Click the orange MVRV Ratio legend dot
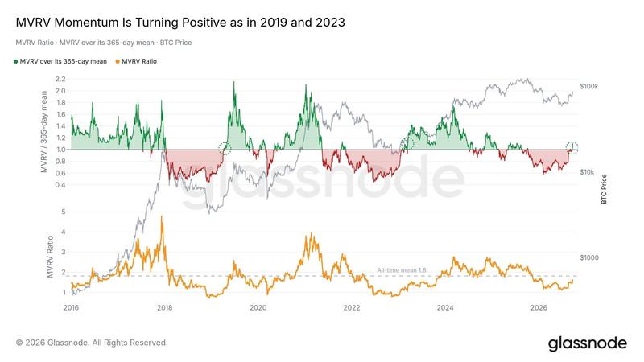Screen dimensions: 644x362 click(x=118, y=62)
